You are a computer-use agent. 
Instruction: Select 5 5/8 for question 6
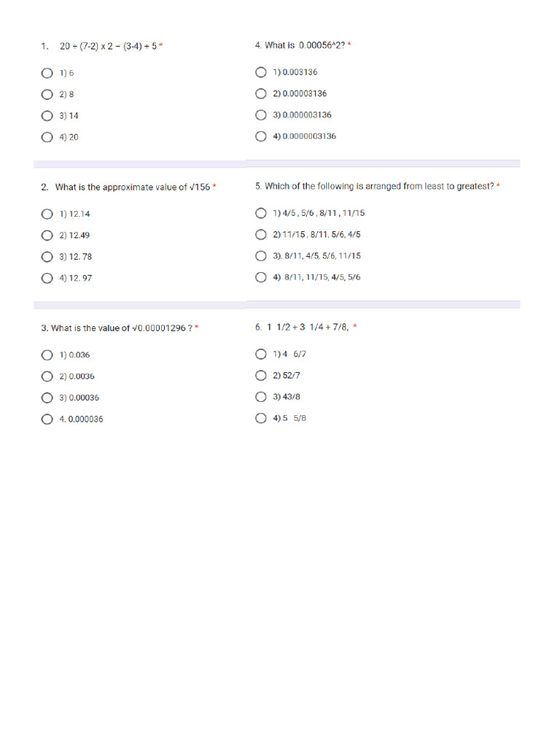261,419
